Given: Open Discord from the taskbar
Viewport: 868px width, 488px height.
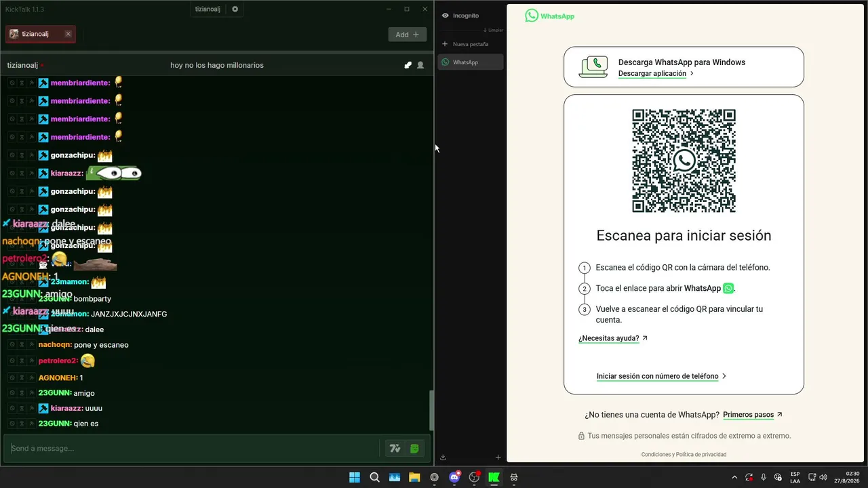Looking at the screenshot, I should (454, 477).
